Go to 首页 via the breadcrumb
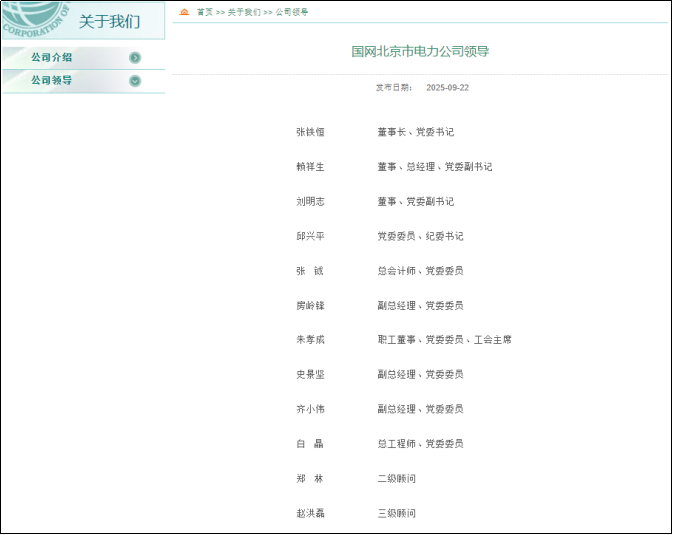 (x=205, y=12)
